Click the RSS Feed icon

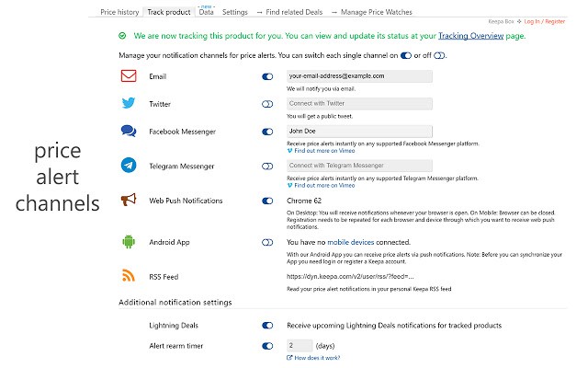click(130, 274)
